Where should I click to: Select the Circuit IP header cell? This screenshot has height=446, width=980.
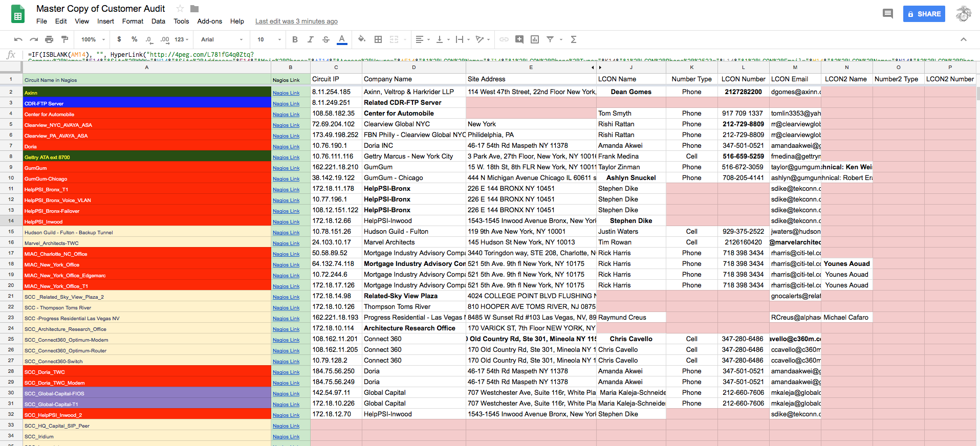point(336,79)
